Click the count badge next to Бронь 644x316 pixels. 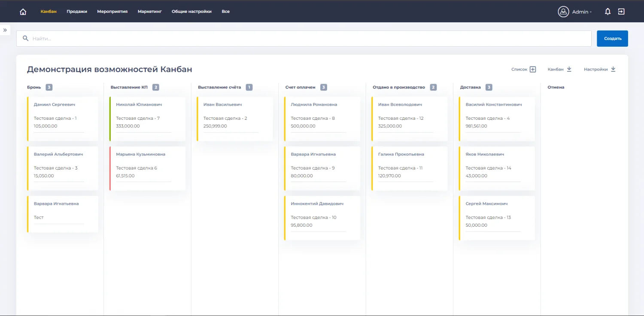click(49, 87)
